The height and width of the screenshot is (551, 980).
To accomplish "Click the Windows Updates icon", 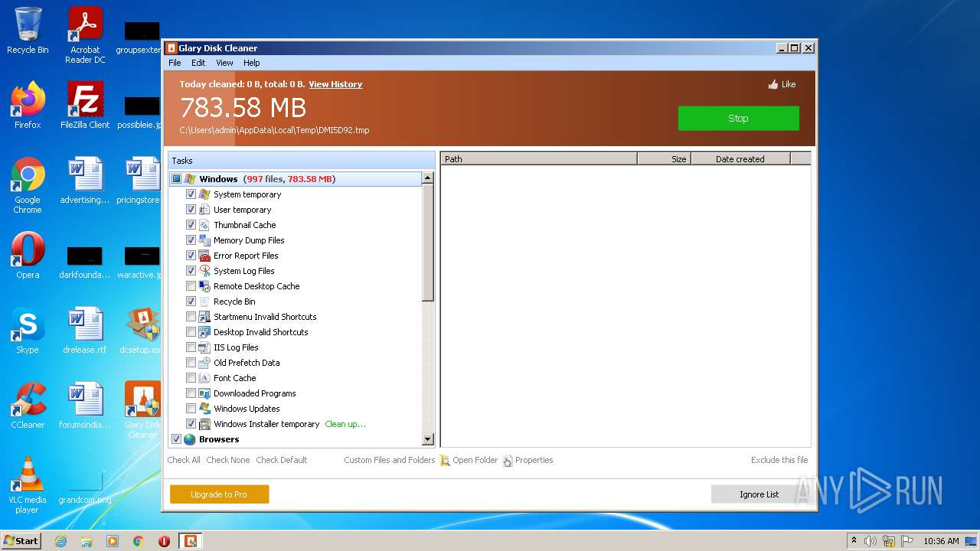I will [204, 409].
